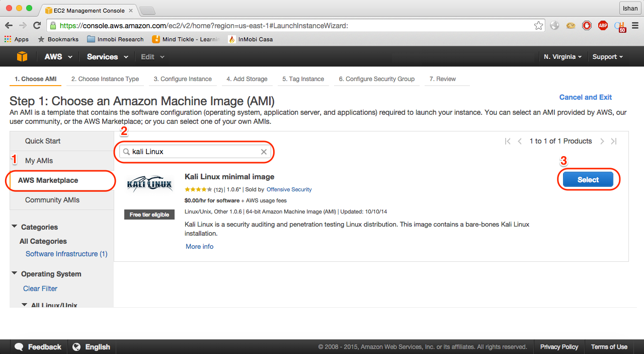This screenshot has height=354, width=644.
Task: Click the Cancel and Exit link
Action: click(586, 97)
